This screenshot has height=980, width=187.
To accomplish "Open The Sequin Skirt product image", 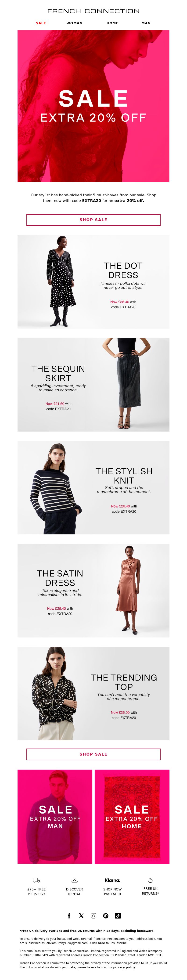I will click(93, 385).
